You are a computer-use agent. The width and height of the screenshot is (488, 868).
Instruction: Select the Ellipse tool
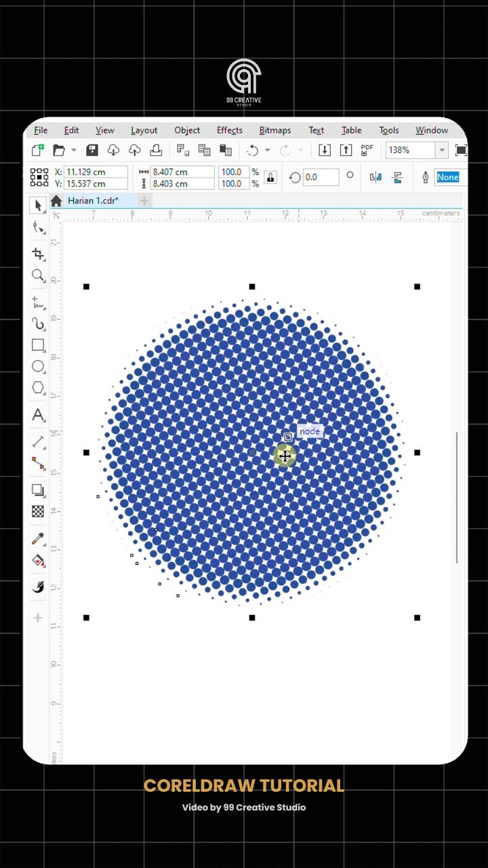38,367
